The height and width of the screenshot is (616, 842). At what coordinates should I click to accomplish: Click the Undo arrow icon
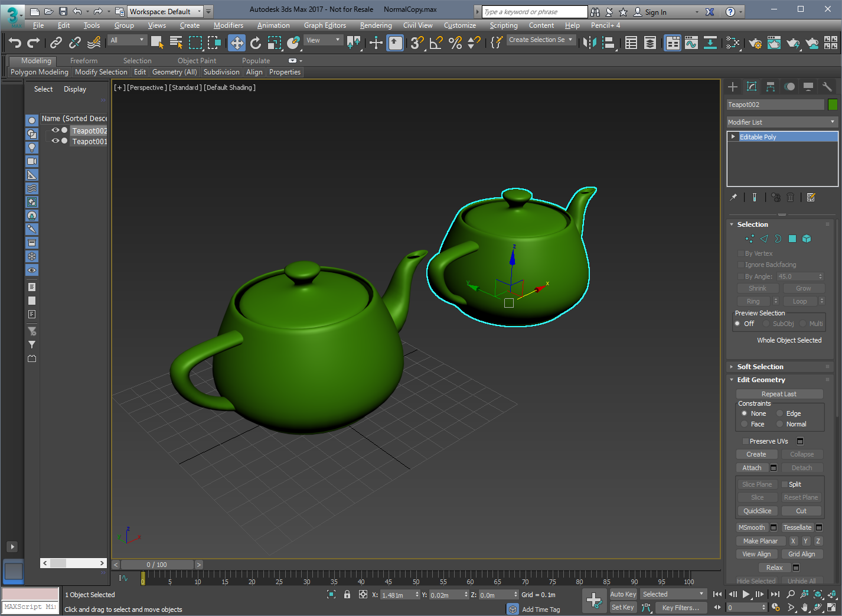point(15,43)
